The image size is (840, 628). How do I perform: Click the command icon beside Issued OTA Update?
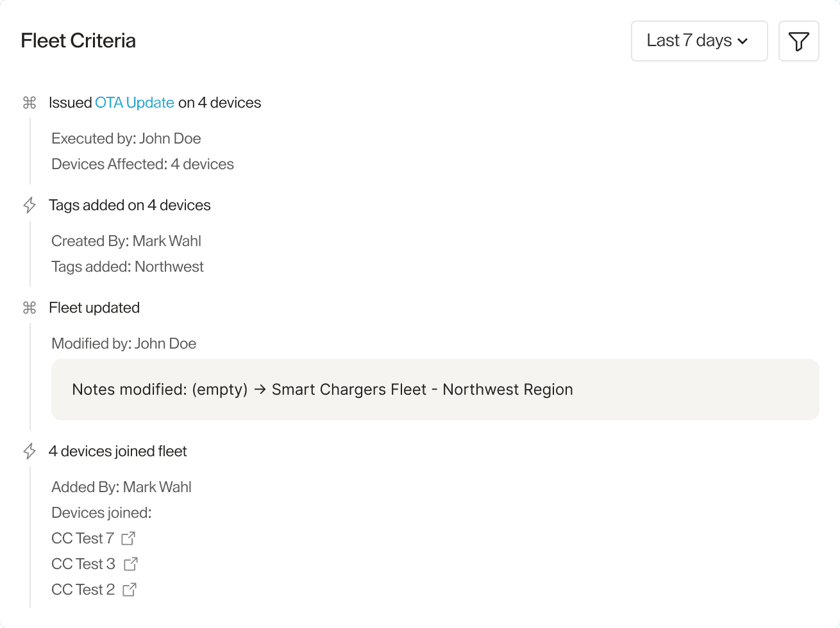coord(29,103)
